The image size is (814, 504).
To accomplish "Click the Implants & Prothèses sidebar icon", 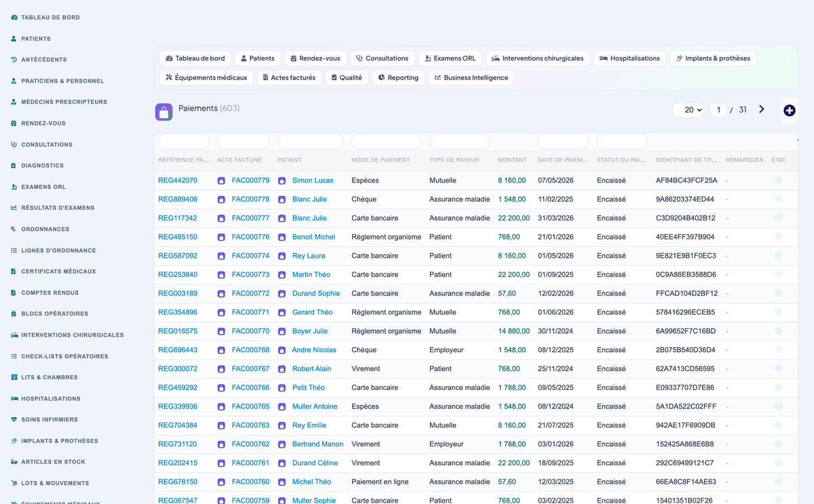I will tap(14, 441).
